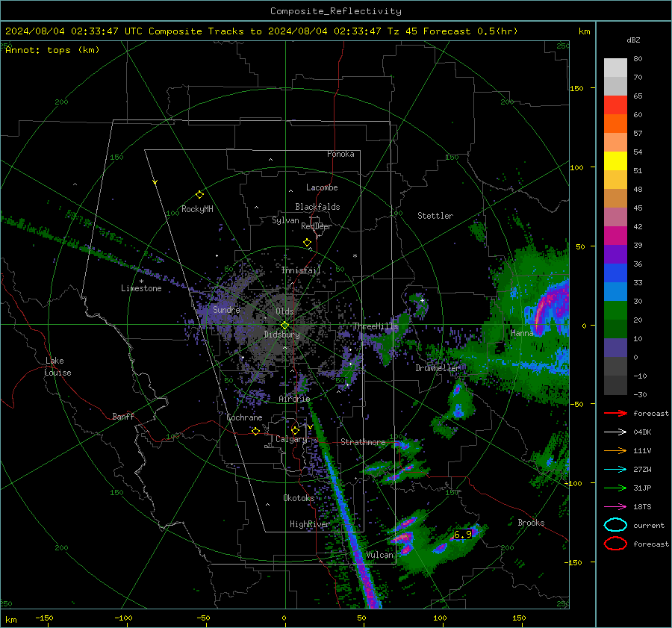672x628 pixels.
Task: Click the yellow diamond marker beside RockyMH
Action: pos(199,195)
